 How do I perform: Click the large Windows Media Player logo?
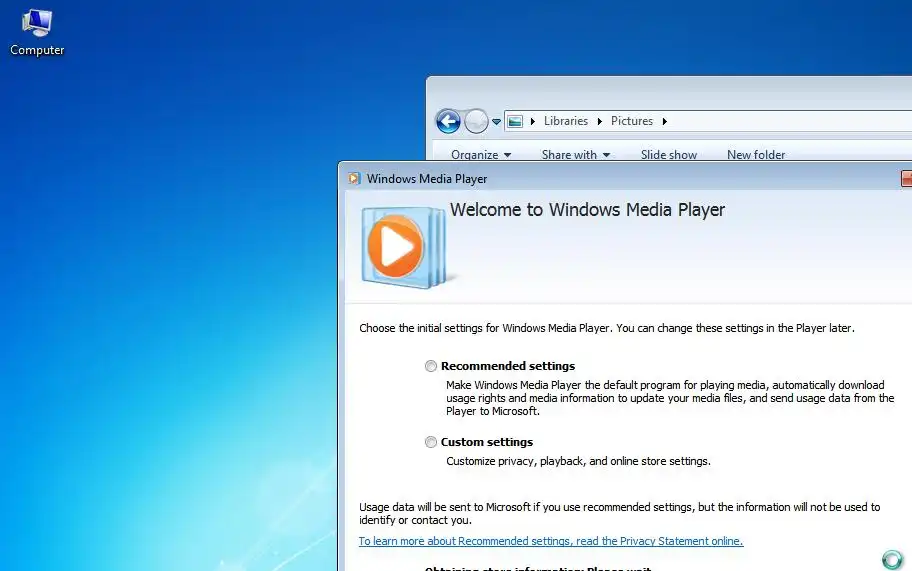click(404, 248)
